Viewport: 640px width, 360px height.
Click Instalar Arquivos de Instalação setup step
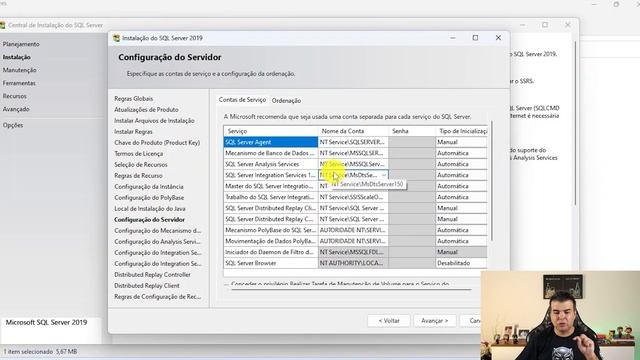pos(154,121)
